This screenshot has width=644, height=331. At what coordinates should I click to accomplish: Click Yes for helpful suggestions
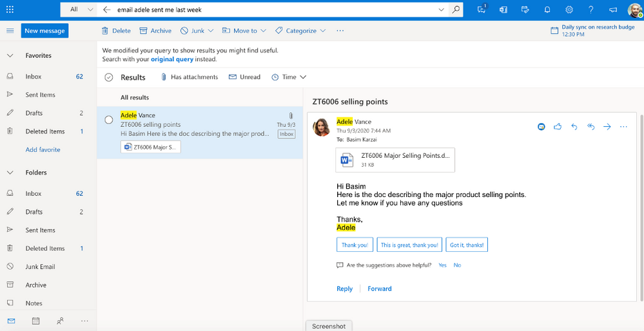tap(442, 265)
